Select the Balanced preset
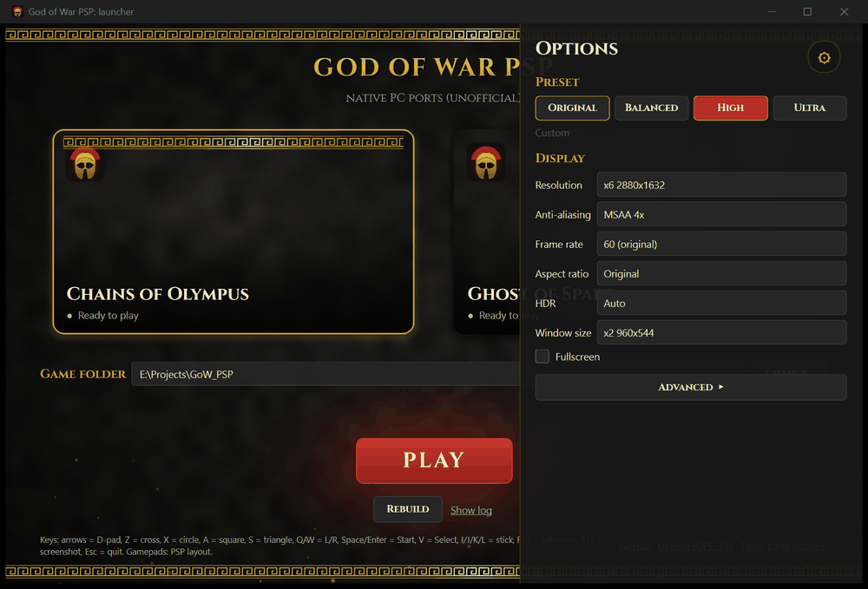Screen dimensions: 868x589 point(652,108)
